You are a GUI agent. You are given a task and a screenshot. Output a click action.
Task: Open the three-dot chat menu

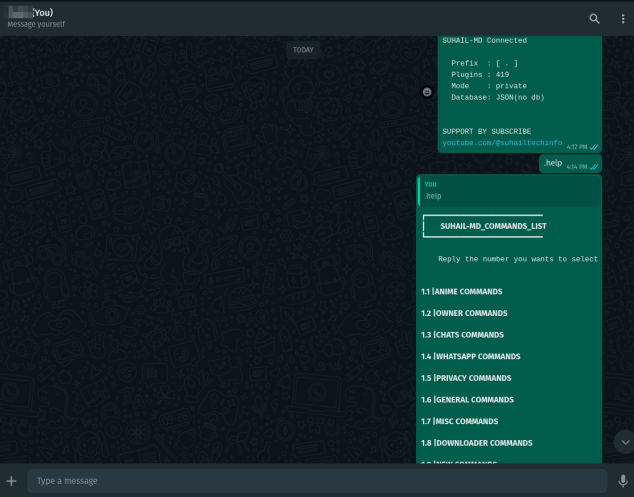pos(623,19)
